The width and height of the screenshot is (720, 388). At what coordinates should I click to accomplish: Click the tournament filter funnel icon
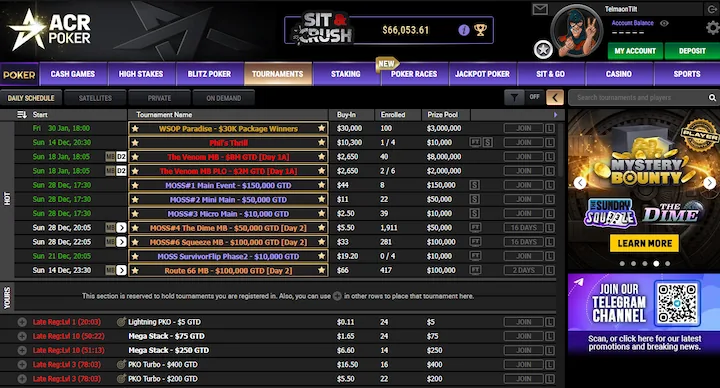(x=514, y=97)
